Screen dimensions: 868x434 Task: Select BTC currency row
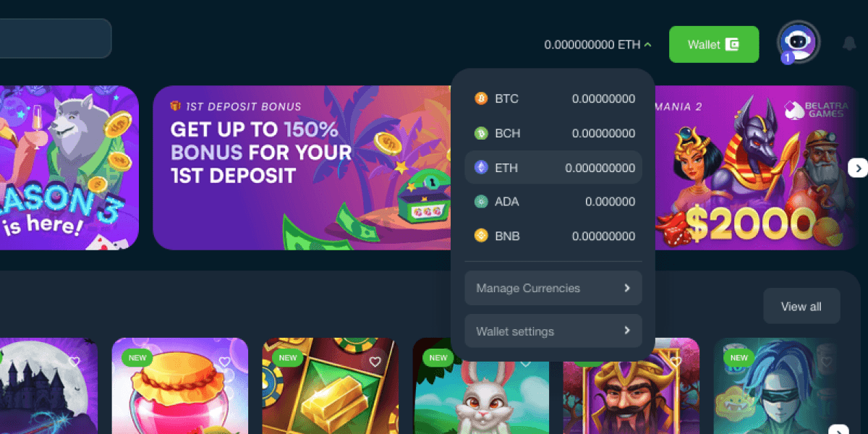click(x=553, y=98)
